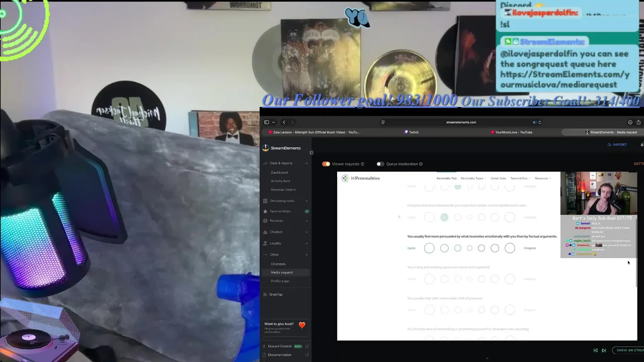
Task: Click the external link icon beside Documentation
Action: (x=307, y=355)
